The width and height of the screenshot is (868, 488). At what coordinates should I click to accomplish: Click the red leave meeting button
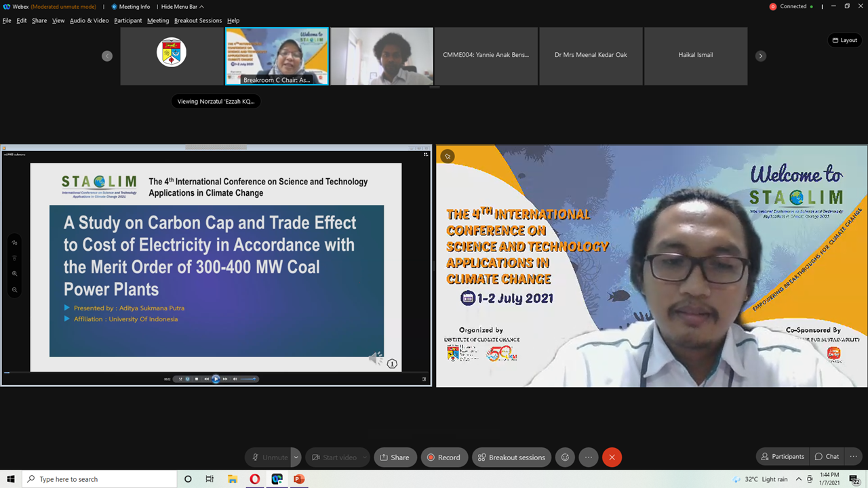[612, 457]
